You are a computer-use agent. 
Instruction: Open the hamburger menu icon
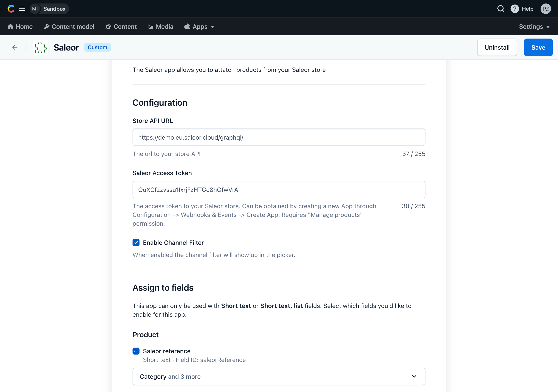22,9
